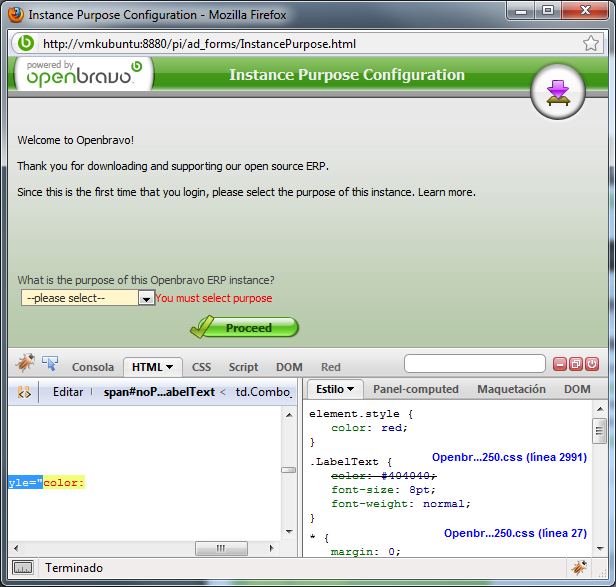Click the color: red; style declaration
Viewport: 616px width, 587px height.
369,427
